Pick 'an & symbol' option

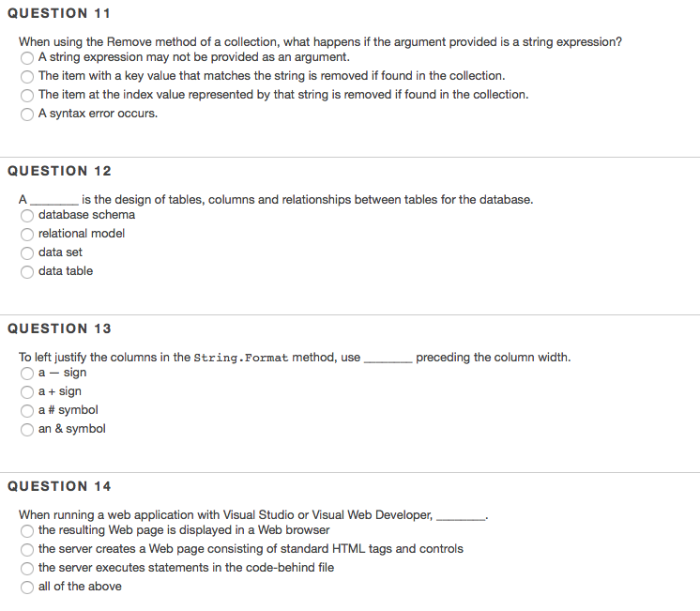click(x=27, y=430)
